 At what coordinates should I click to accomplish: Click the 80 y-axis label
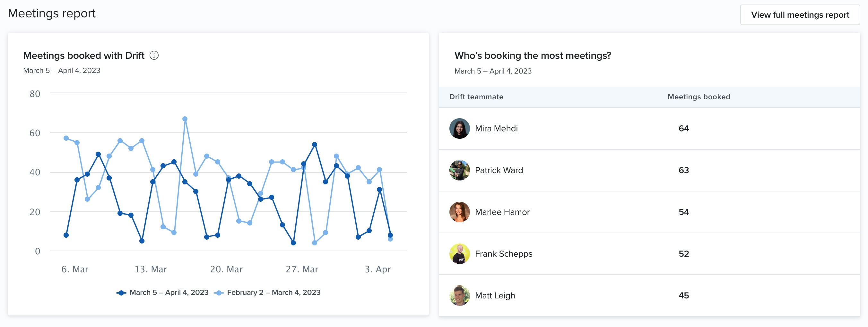click(x=35, y=94)
